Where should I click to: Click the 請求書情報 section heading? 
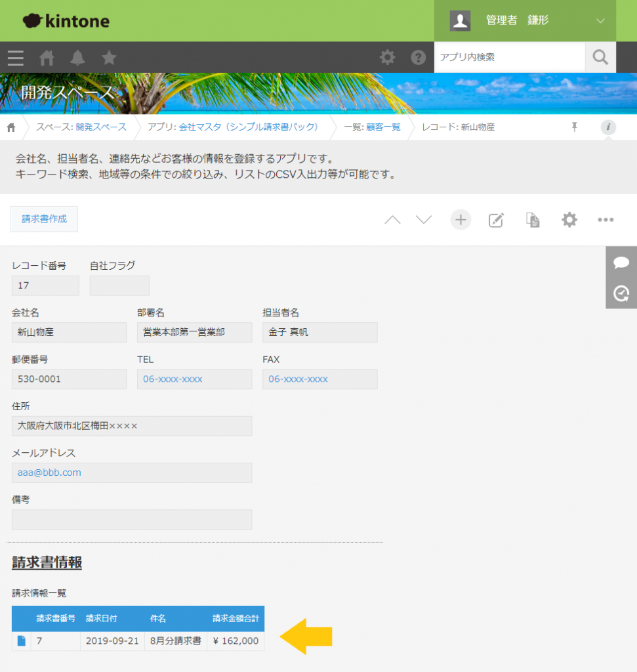click(47, 562)
